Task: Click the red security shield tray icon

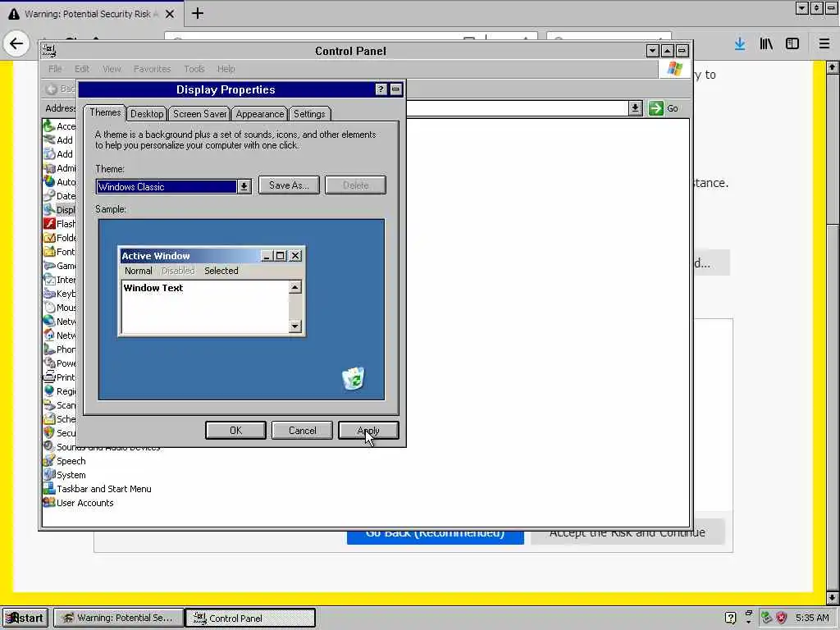Action: coord(782,618)
